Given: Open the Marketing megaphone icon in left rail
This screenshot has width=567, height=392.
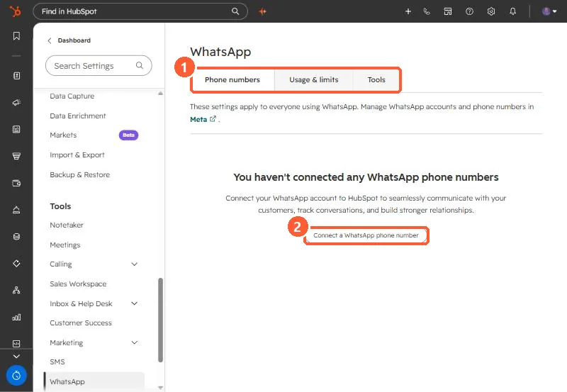Looking at the screenshot, I should (x=16, y=103).
